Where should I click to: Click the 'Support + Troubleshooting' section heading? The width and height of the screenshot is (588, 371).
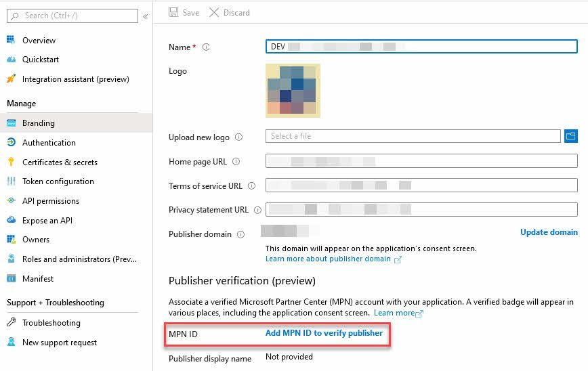(56, 303)
